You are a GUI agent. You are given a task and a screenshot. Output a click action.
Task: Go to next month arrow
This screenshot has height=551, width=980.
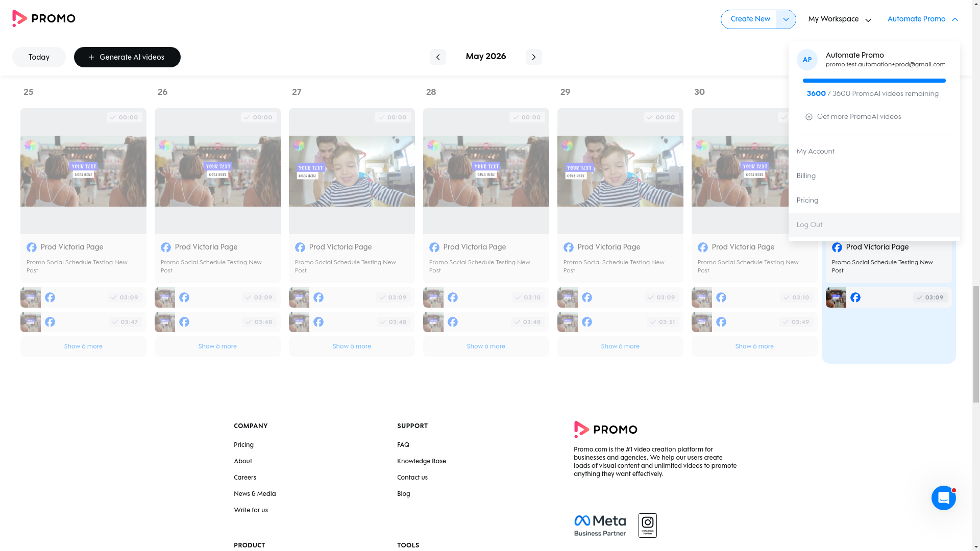[533, 57]
